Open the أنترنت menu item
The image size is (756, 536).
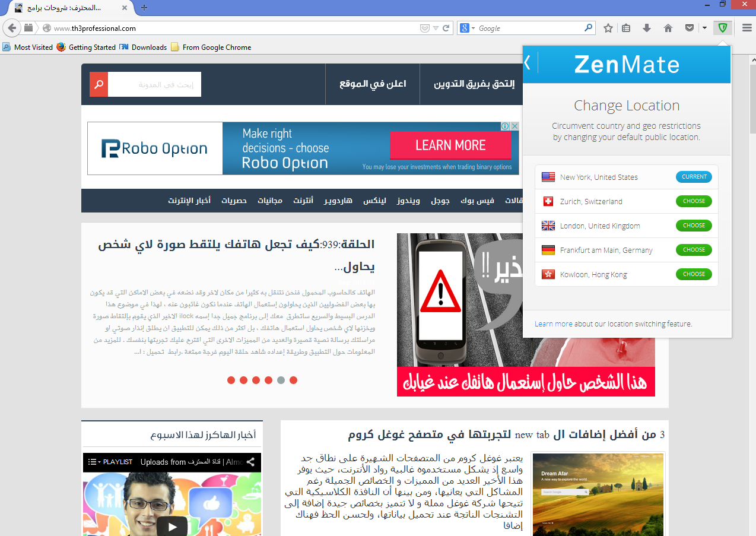point(303,201)
